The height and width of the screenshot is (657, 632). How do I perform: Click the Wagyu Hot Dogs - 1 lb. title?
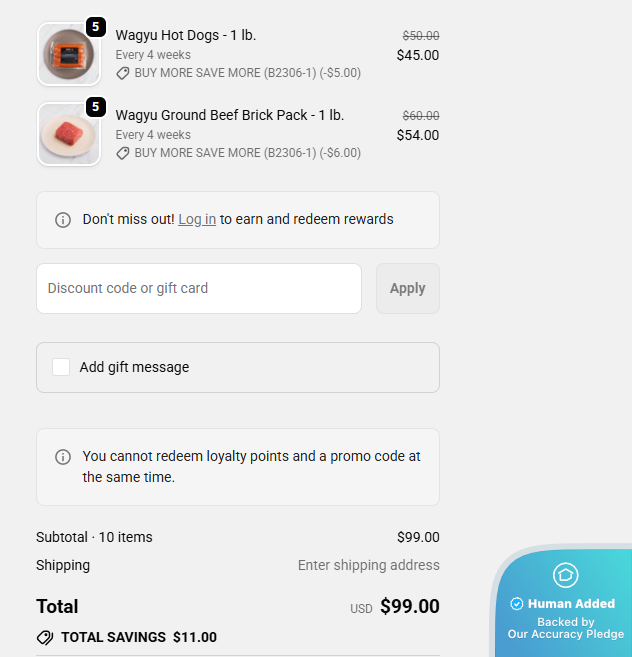click(x=186, y=35)
